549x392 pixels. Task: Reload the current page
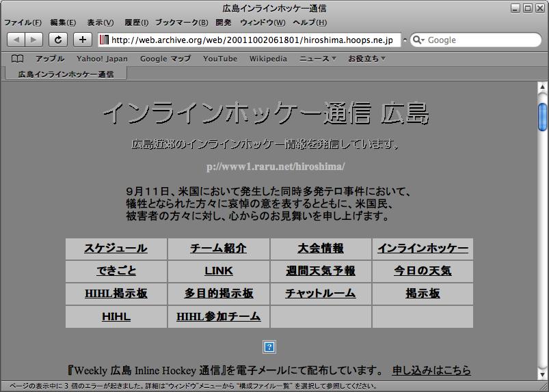click(x=58, y=40)
